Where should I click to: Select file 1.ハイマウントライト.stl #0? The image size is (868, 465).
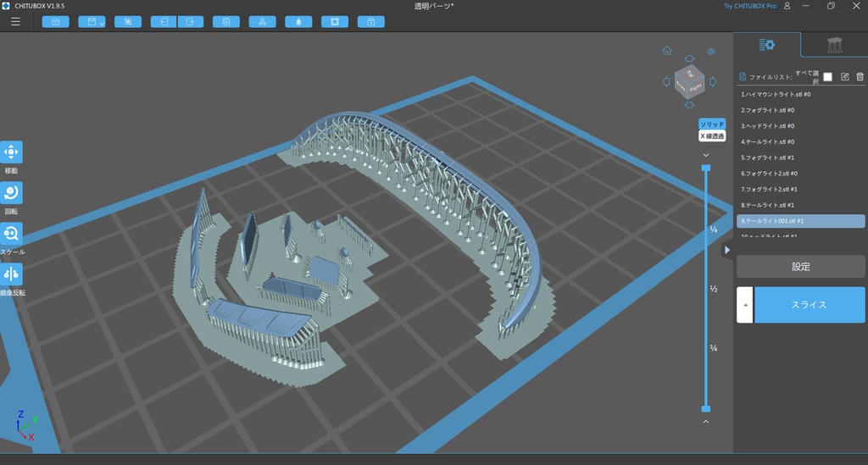[x=800, y=95]
